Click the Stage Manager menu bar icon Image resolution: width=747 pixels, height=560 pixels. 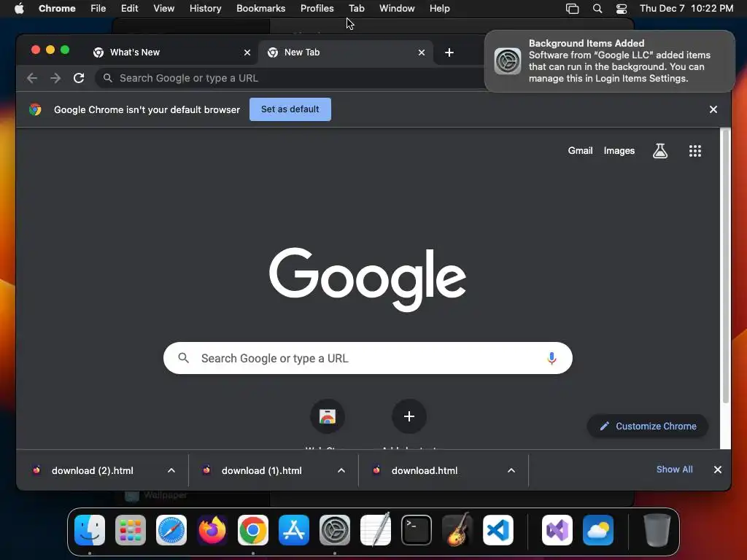tap(572, 9)
